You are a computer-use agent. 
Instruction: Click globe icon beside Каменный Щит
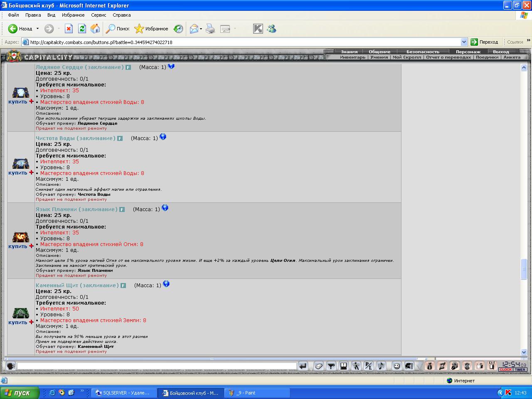[166, 284]
